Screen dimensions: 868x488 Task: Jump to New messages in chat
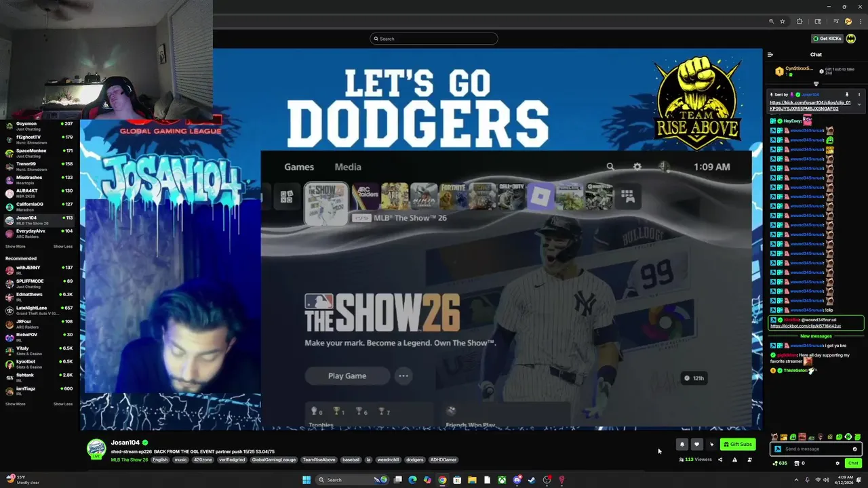pos(816,336)
